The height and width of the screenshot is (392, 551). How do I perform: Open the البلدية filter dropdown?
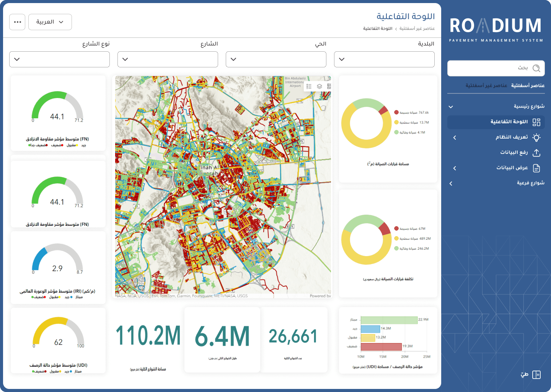[384, 59]
